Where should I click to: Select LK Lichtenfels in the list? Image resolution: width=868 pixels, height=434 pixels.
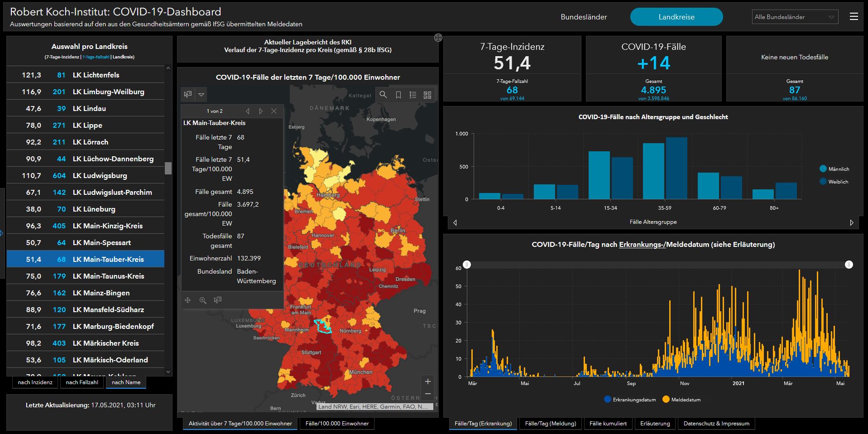pyautogui.click(x=86, y=75)
